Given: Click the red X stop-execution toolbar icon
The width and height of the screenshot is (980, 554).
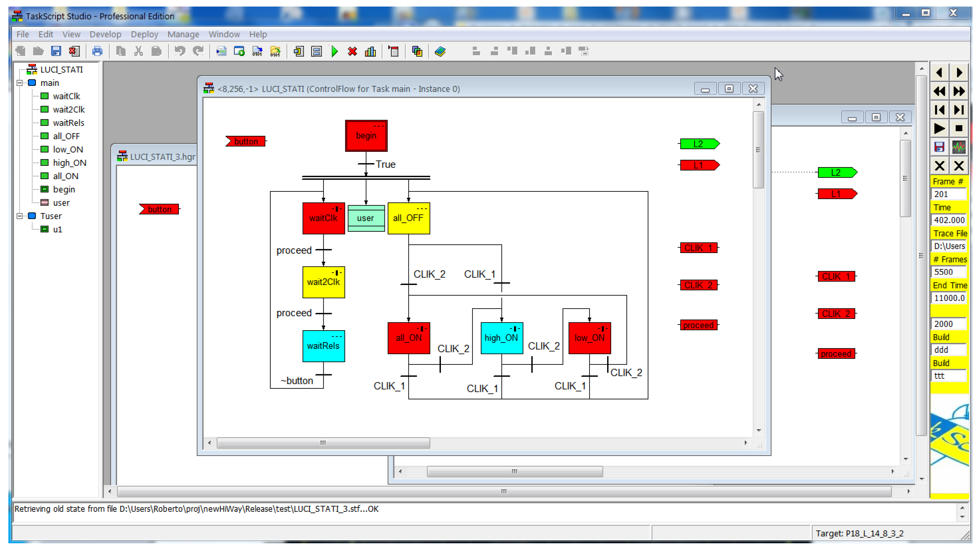Looking at the screenshot, I should (352, 51).
